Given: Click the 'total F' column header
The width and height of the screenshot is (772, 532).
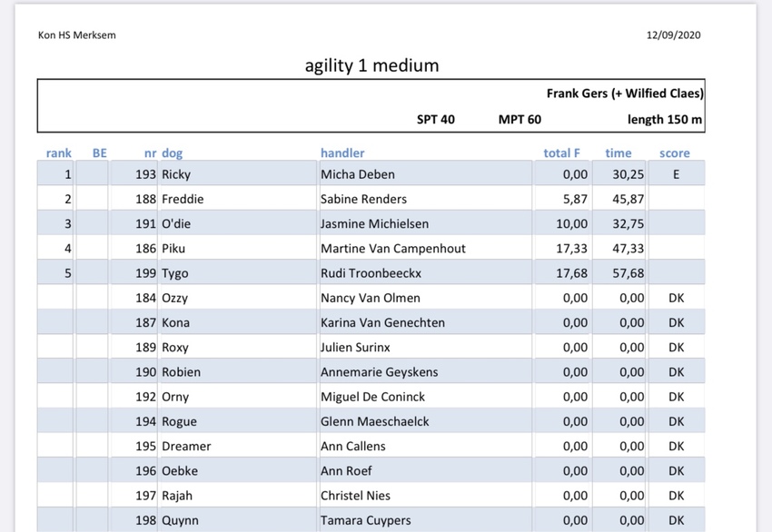Looking at the screenshot, I should pos(561,153).
